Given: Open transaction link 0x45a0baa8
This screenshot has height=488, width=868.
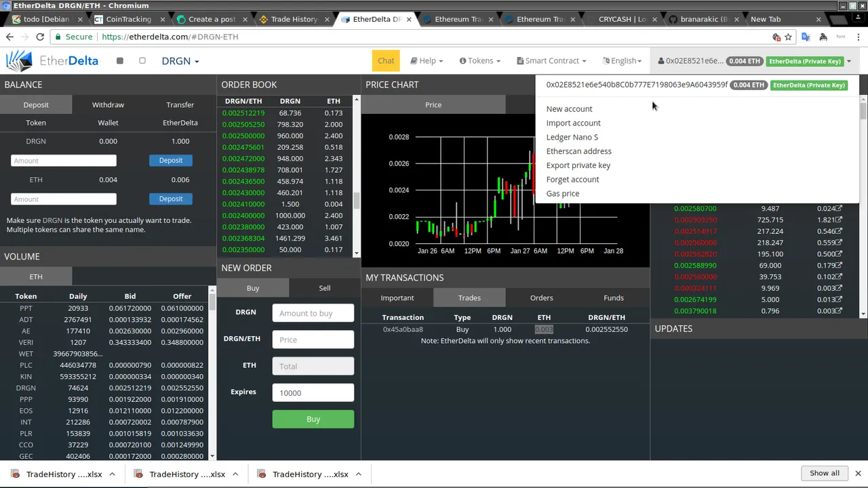Looking at the screenshot, I should pos(403,329).
